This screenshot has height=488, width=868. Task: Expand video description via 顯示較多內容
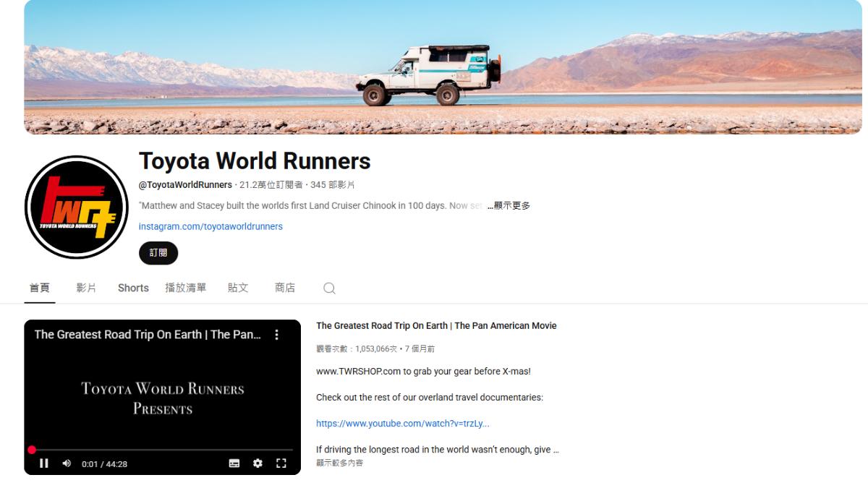tap(340, 463)
